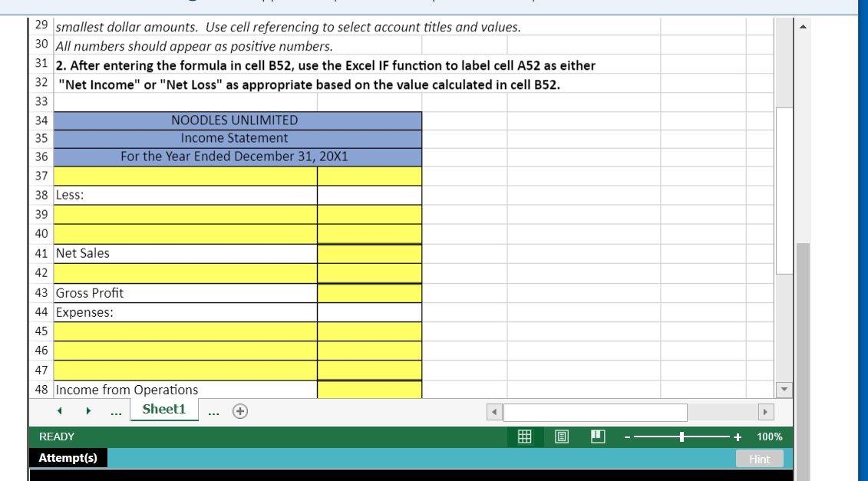
Task: Zoom out using the minus icon
Action: (627, 437)
